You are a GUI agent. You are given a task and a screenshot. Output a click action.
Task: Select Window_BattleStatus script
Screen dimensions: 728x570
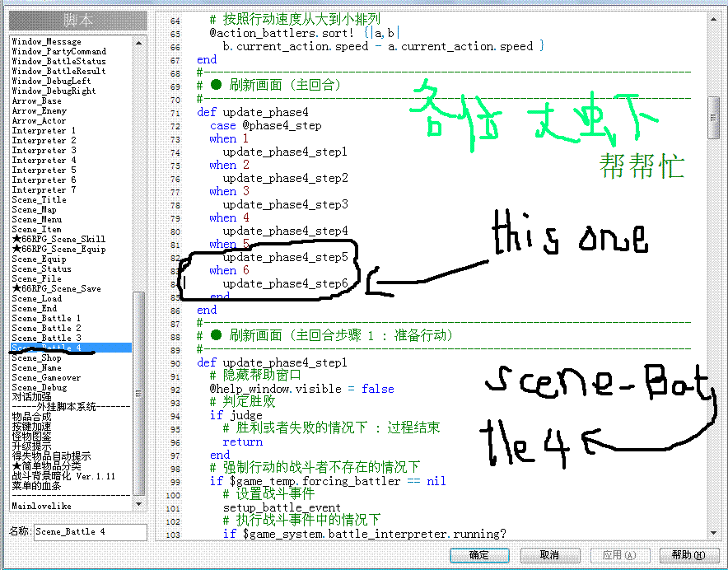click(x=59, y=61)
